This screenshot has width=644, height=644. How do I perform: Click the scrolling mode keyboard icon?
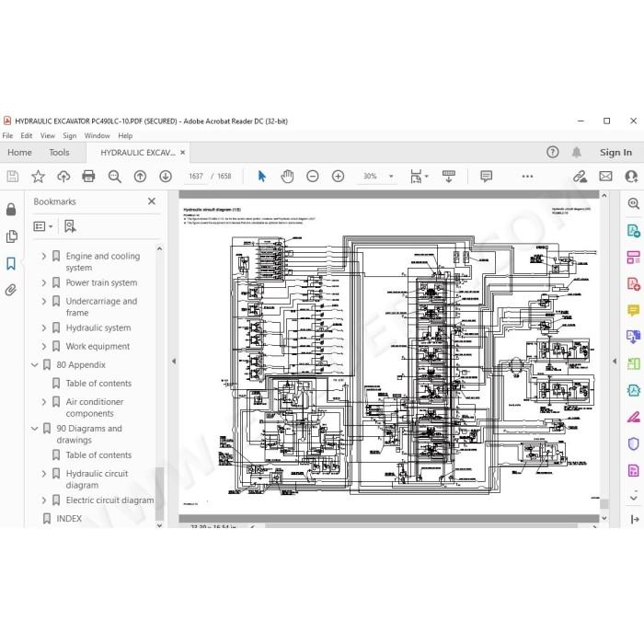449,177
